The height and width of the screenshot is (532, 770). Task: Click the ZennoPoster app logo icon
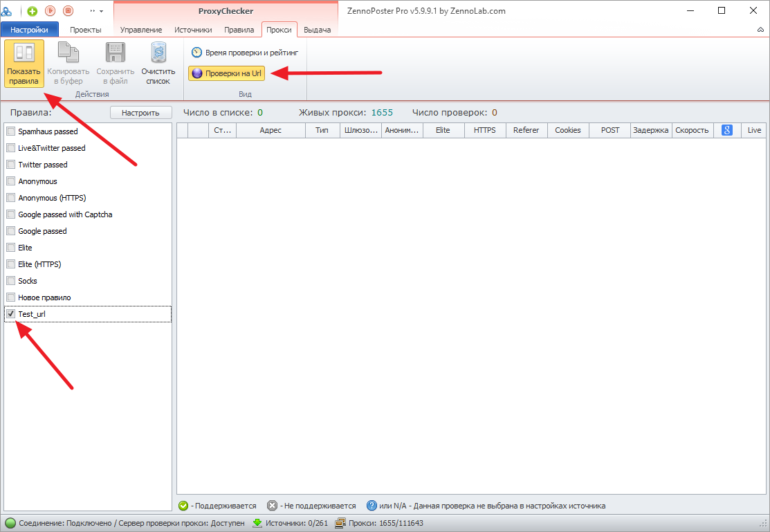6,11
